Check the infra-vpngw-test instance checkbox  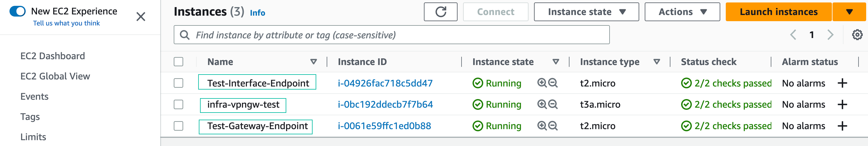(179, 104)
